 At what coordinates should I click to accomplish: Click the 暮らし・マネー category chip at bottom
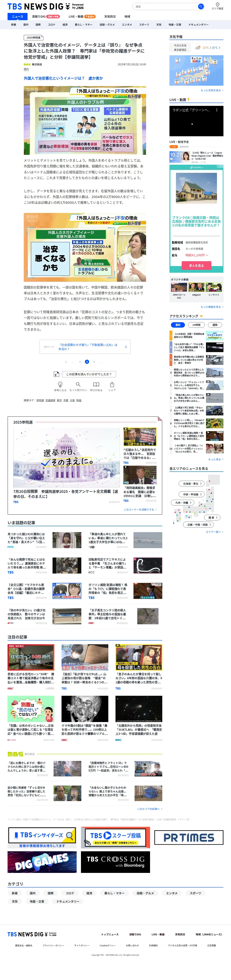tap(114, 893)
